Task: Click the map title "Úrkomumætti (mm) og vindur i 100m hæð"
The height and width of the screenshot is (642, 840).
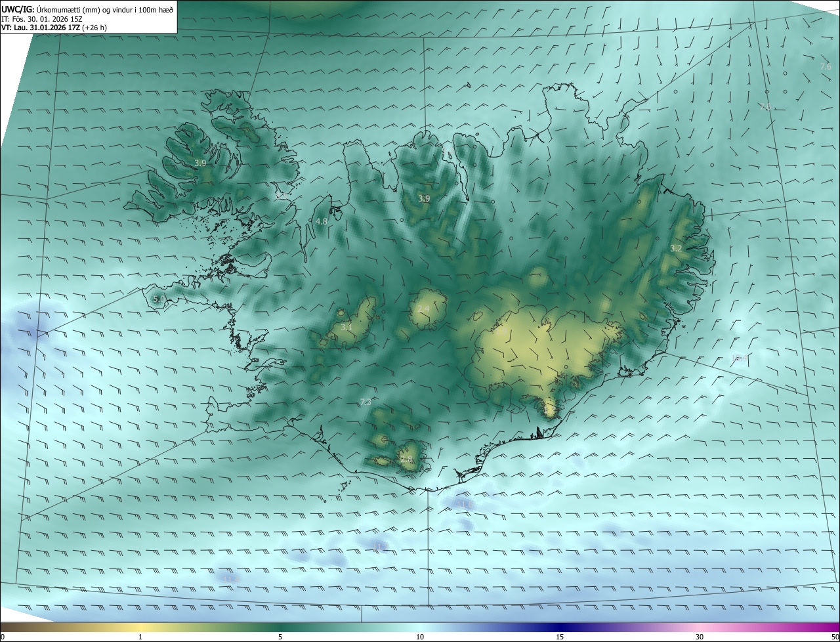Action: [105, 9]
